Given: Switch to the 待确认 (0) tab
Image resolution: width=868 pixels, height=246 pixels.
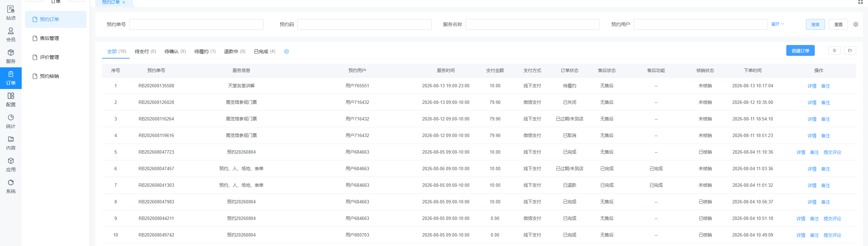Looking at the screenshot, I should [x=175, y=51].
